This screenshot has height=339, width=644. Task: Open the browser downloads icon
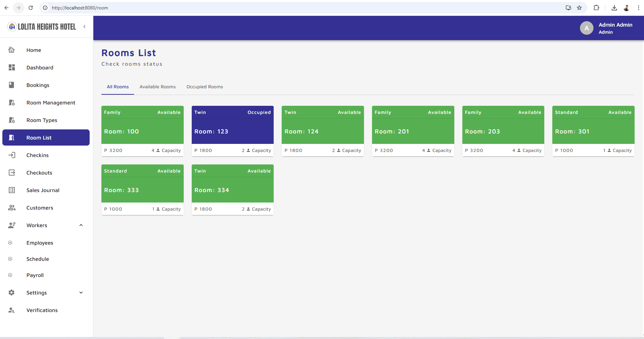click(614, 8)
